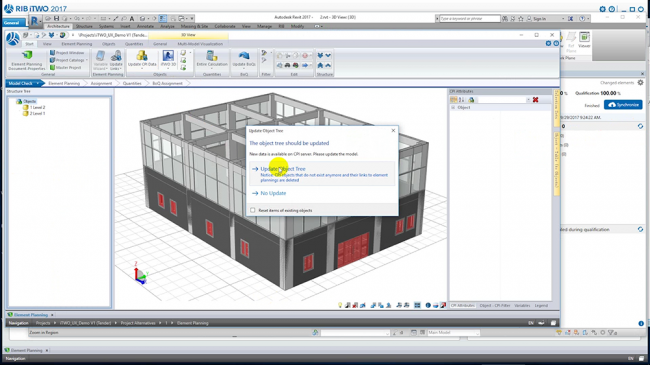The width and height of the screenshot is (650, 365).
Task: Click the blue right arrow in Edit group
Action: point(305,66)
